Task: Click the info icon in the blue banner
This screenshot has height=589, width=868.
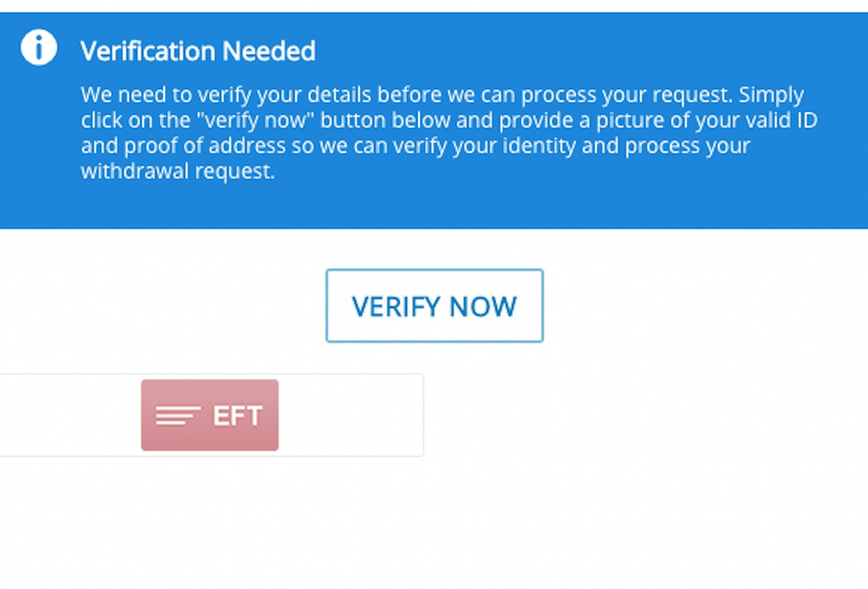Action: [x=39, y=48]
